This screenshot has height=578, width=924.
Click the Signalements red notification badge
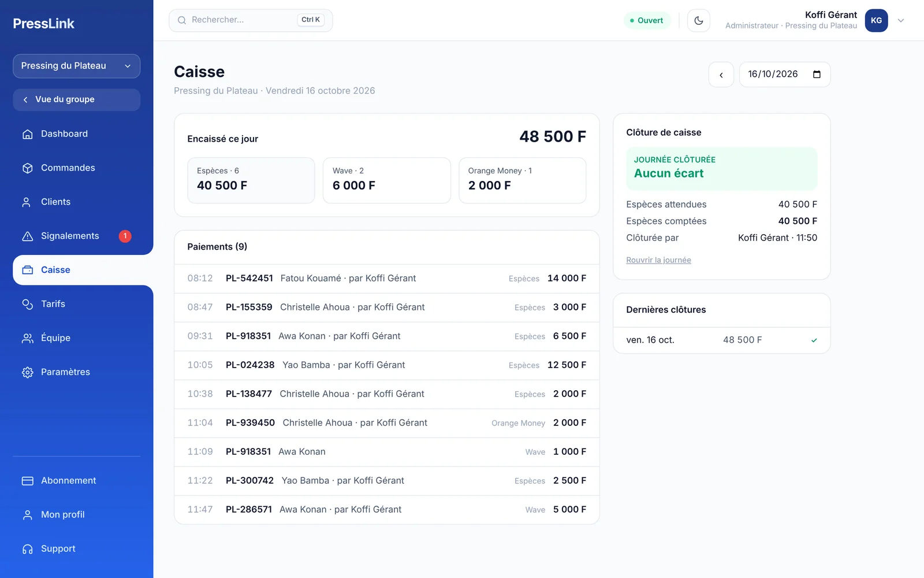pyautogui.click(x=125, y=236)
